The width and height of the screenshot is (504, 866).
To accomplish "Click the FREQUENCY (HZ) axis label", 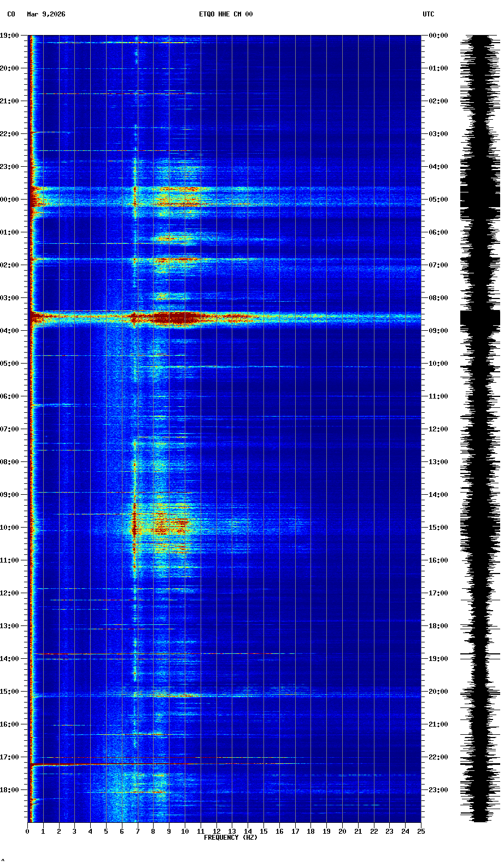I will pyautogui.click(x=230, y=838).
